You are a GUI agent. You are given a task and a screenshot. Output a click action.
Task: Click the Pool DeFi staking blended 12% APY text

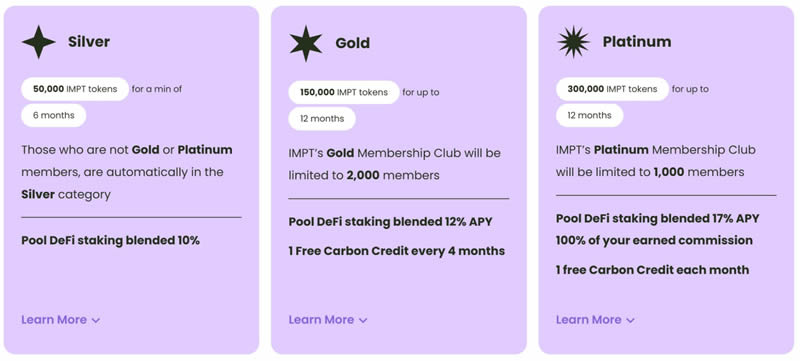pos(390,222)
